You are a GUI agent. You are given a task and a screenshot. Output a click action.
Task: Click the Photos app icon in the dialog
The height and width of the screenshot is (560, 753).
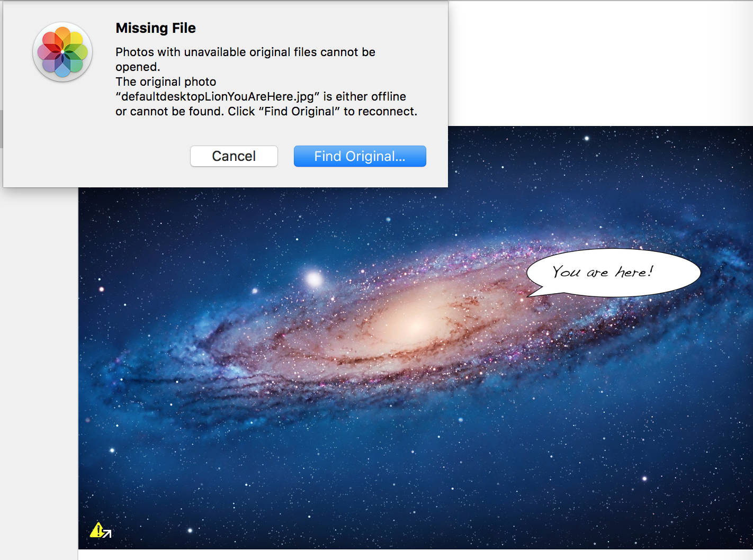62,52
